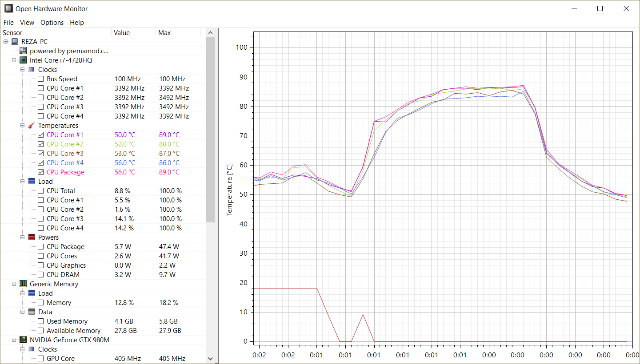Click the gray Data group icon

point(32,312)
